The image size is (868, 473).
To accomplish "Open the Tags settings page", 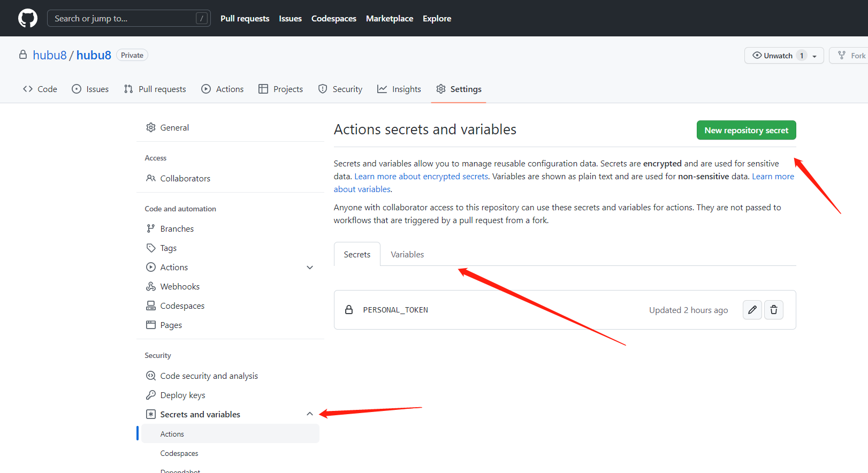I will click(168, 248).
